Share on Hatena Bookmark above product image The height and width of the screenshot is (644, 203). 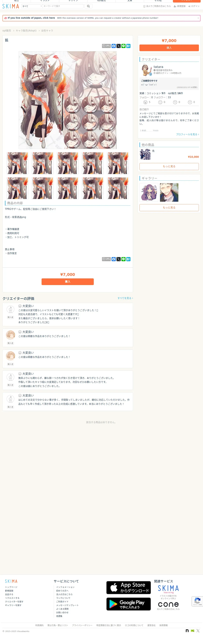click(x=128, y=46)
